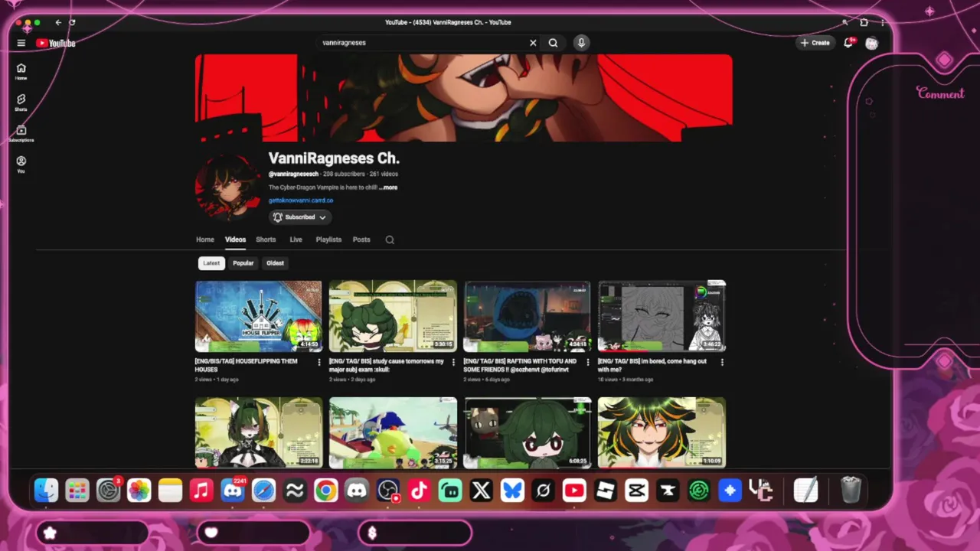
Task: Open Shorts from the left sidebar
Action: coord(21,103)
